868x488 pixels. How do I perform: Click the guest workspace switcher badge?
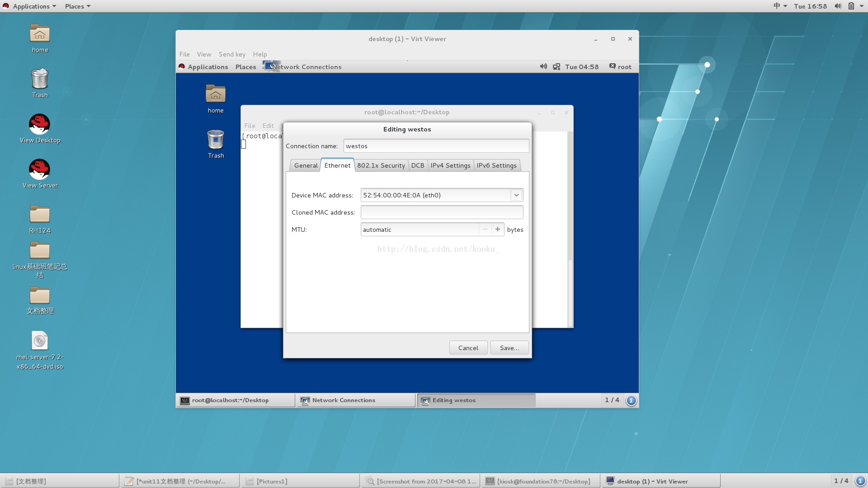click(x=631, y=400)
